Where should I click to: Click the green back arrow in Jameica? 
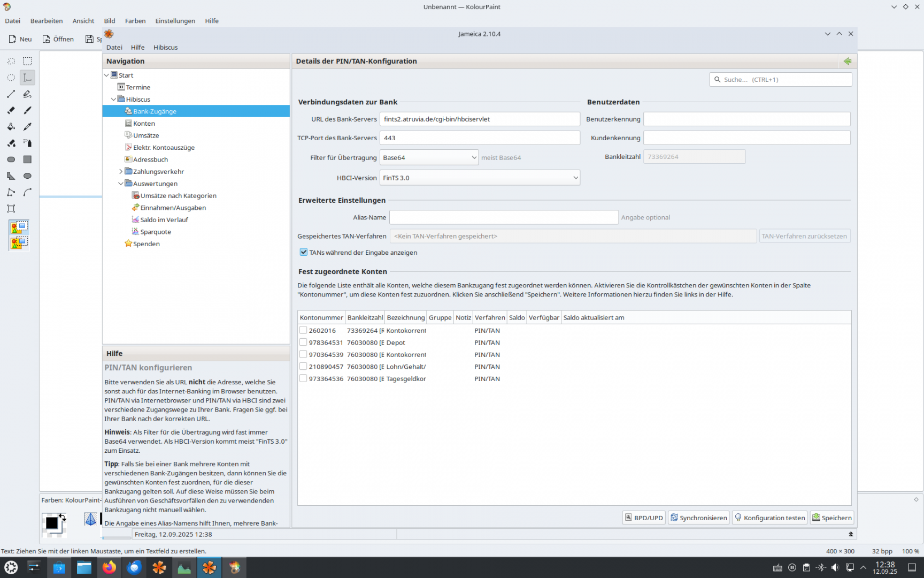(848, 61)
